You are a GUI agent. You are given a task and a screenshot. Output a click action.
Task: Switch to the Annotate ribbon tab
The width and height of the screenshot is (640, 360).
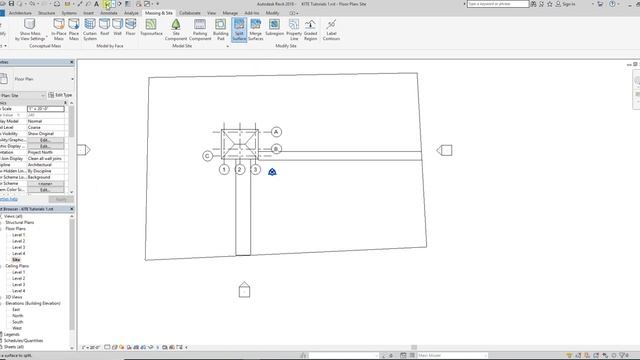click(109, 13)
